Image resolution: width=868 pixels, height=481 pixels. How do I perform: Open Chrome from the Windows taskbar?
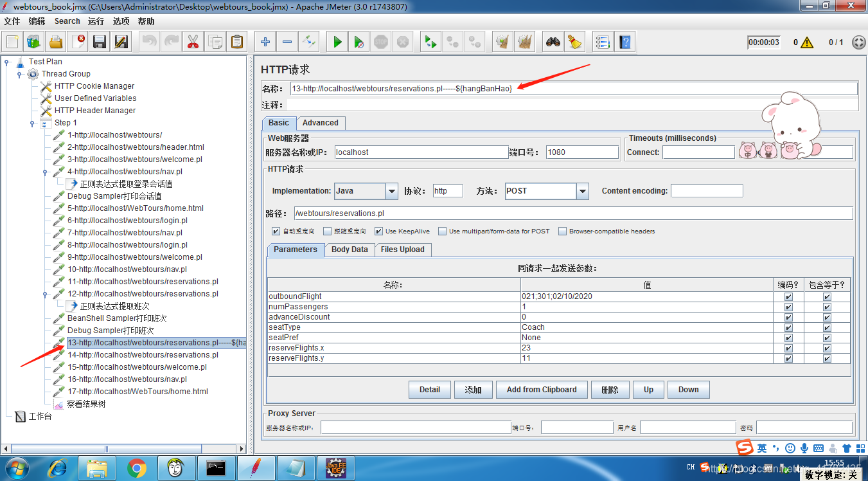pyautogui.click(x=136, y=467)
